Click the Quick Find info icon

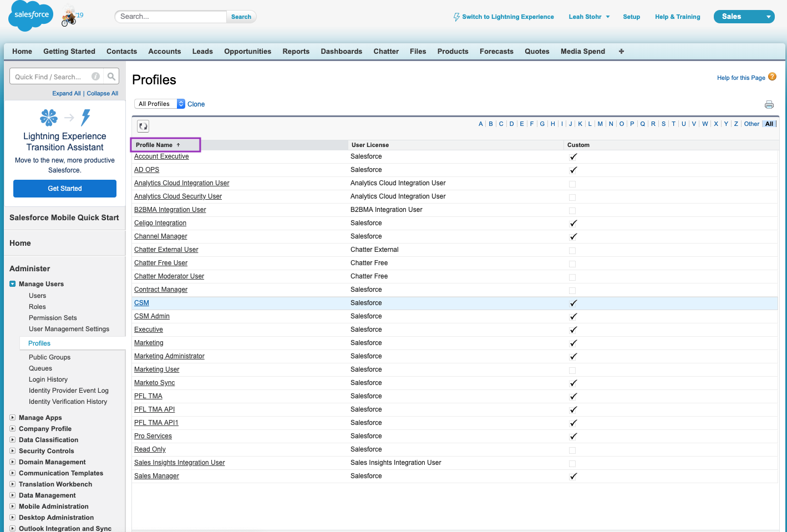click(95, 77)
